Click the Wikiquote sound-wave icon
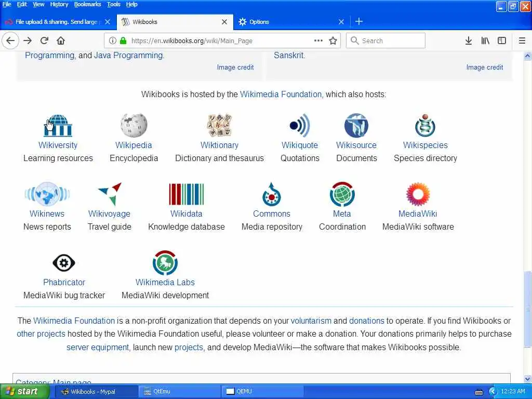The height and width of the screenshot is (399, 532). [x=300, y=125]
